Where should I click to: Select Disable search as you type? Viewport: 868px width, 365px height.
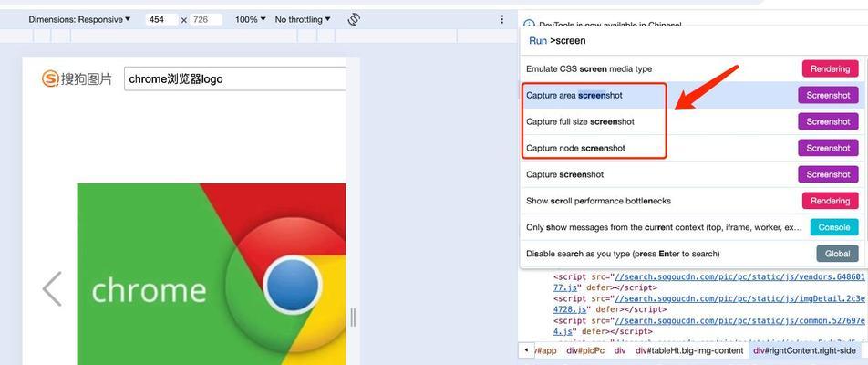coord(694,254)
